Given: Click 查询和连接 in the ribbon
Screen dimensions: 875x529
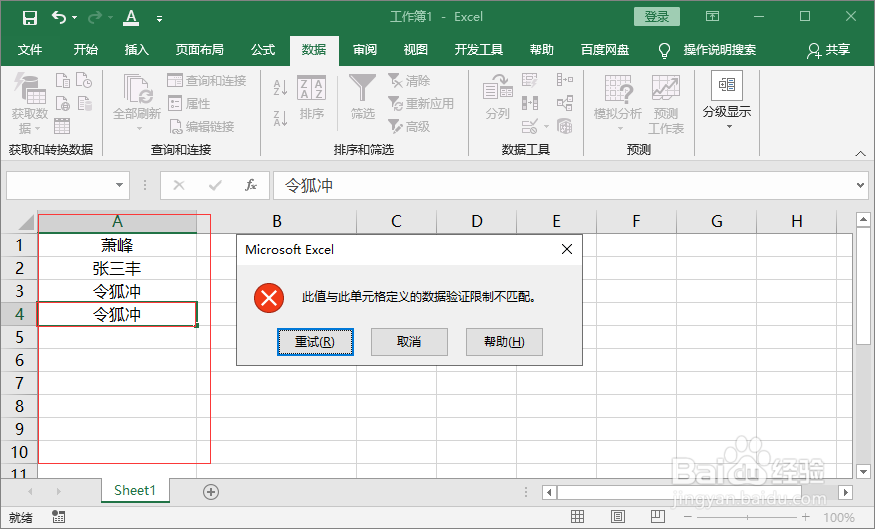Looking at the screenshot, I should point(207,81).
